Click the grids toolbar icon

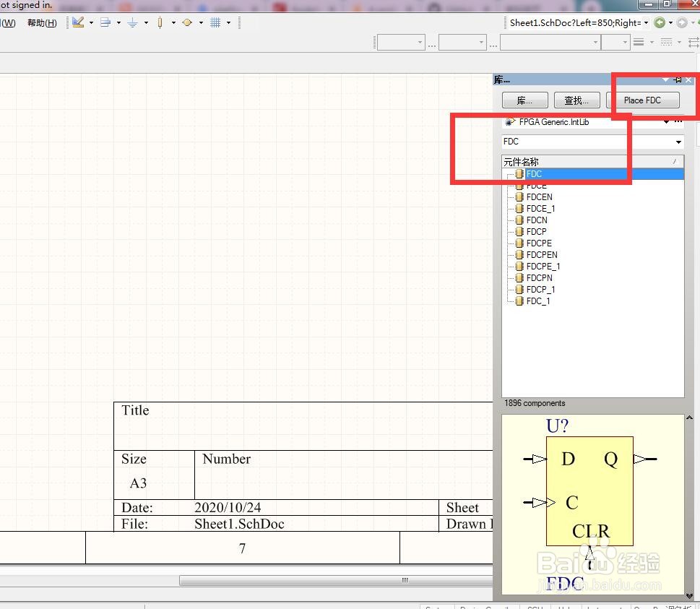point(215,22)
